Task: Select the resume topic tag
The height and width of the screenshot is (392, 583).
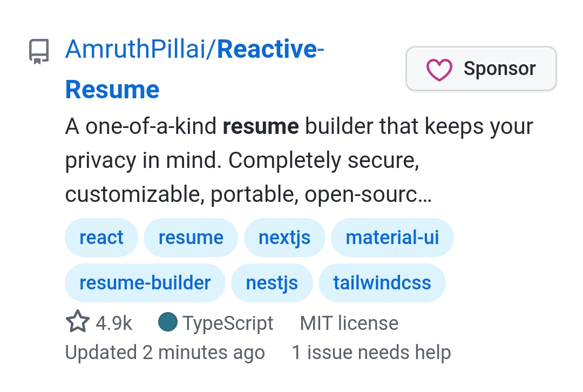Action: click(191, 237)
